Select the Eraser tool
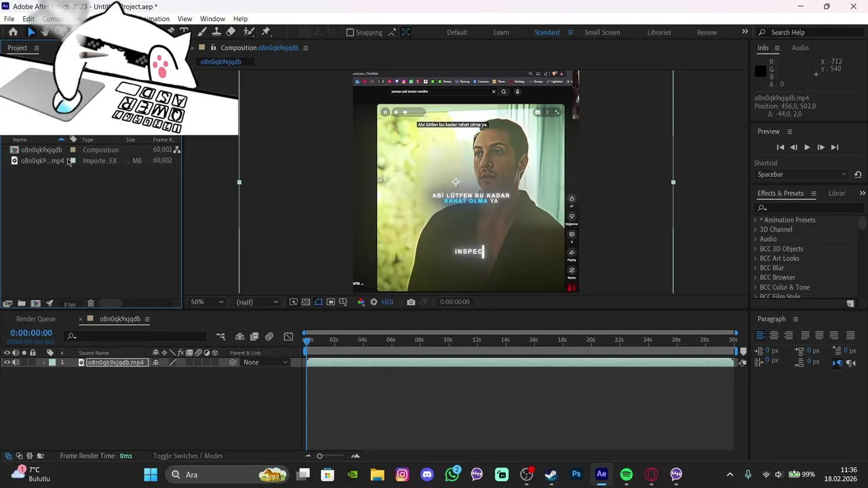This screenshot has height=488, width=868. (231, 32)
